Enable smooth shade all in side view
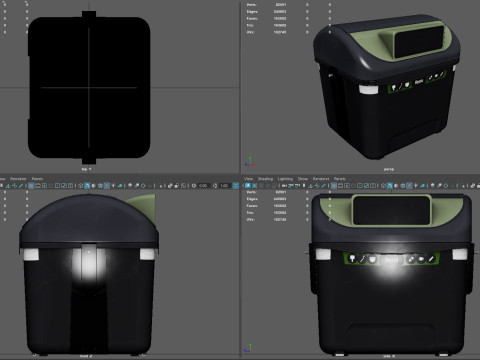Viewport: 480px width, 360px height. pos(390,186)
